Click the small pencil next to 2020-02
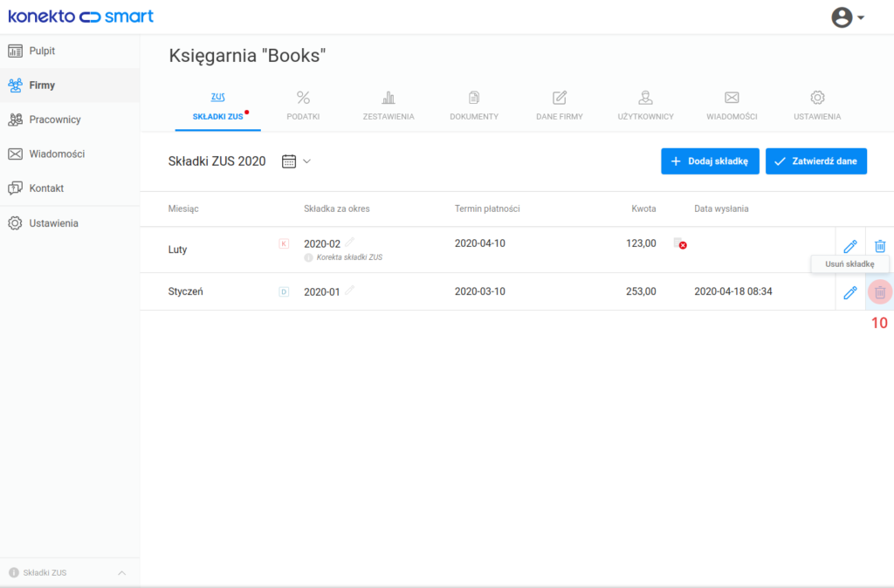Viewport: 894px width, 588px height. (x=349, y=243)
